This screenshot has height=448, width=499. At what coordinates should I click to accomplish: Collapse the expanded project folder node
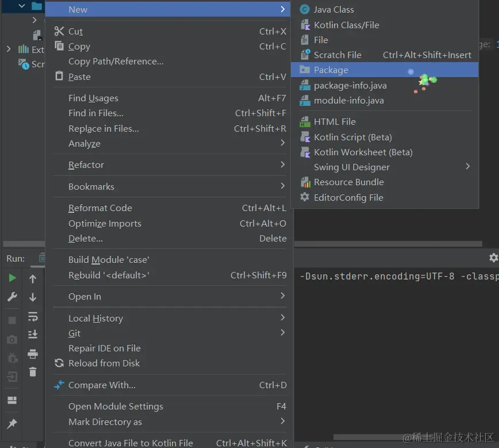(22, 6)
